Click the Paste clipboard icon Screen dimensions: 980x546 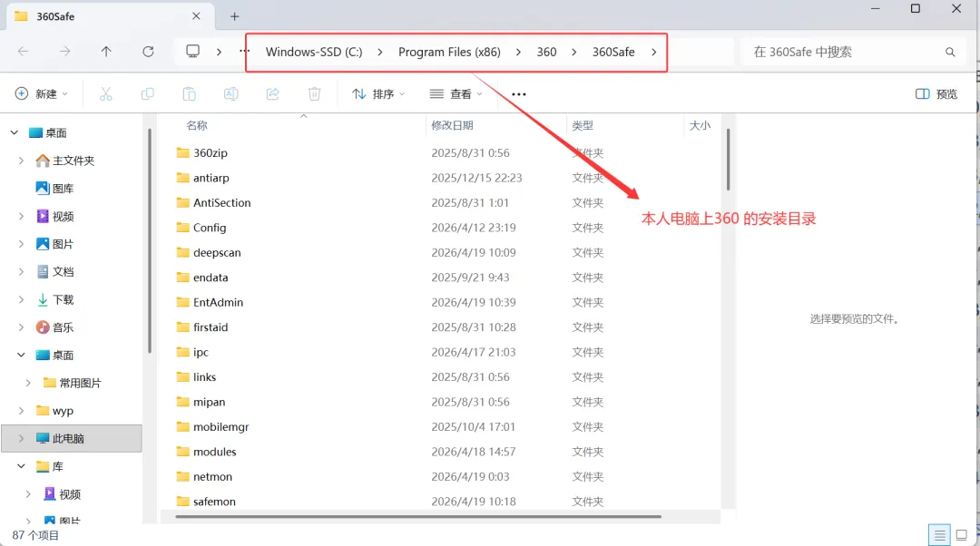pos(190,94)
